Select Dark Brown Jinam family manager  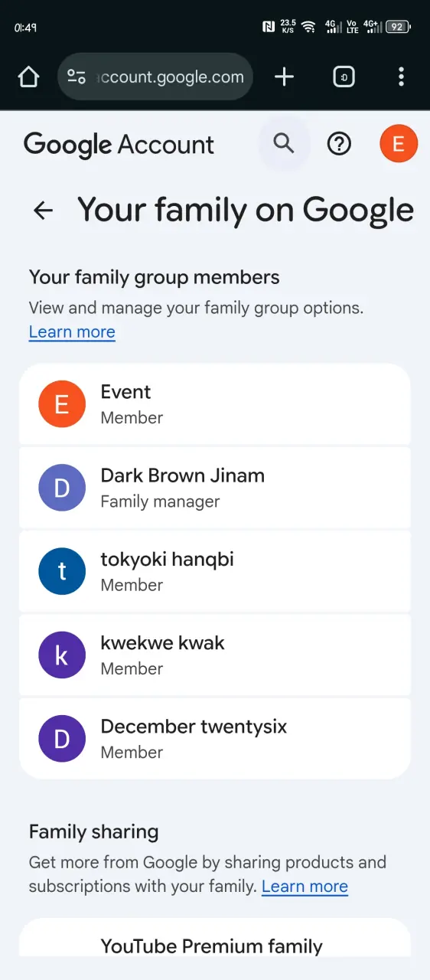[x=215, y=488]
